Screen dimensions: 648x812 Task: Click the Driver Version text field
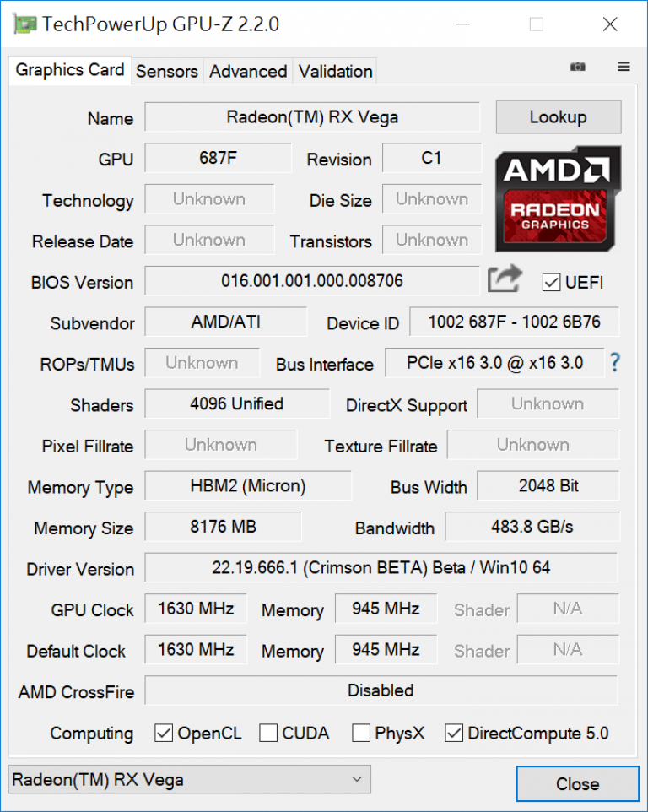pos(381,567)
